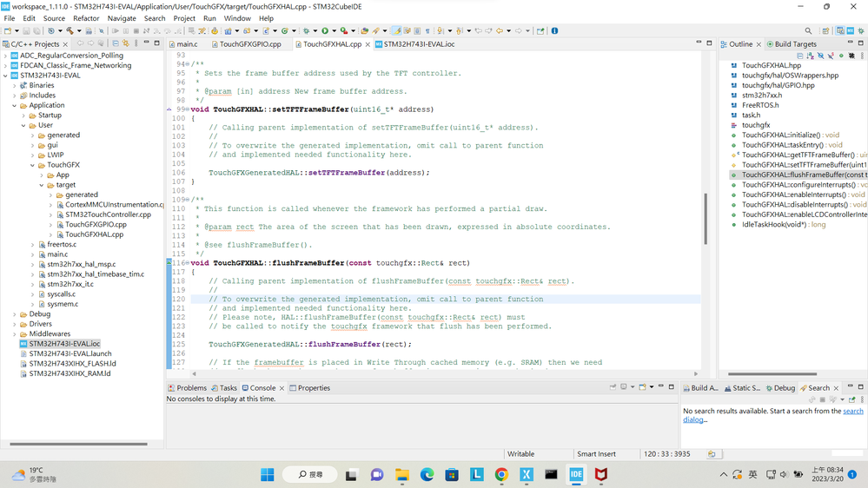Open Build hammer dropdown arrow
This screenshot has width=868, height=488.
click(78, 31)
